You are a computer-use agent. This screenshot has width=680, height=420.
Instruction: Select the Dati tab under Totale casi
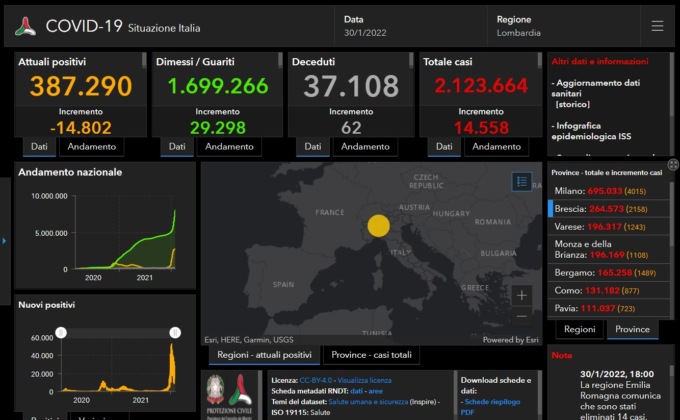(444, 147)
